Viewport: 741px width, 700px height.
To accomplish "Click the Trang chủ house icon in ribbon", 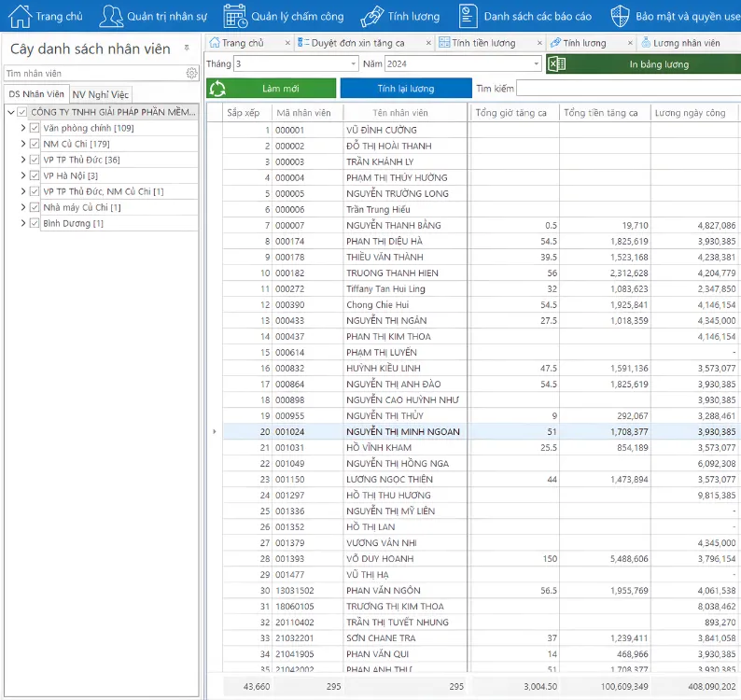I will tap(20, 16).
